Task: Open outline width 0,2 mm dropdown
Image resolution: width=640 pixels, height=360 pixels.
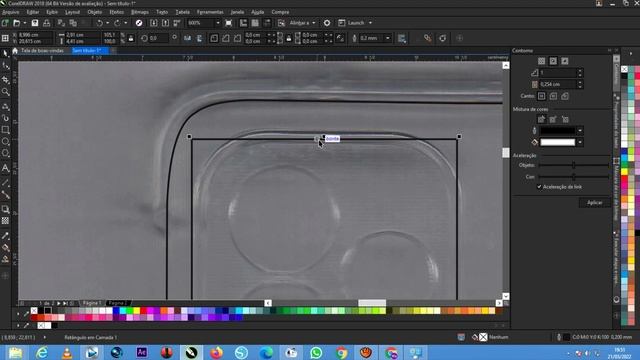Action: (x=388, y=38)
